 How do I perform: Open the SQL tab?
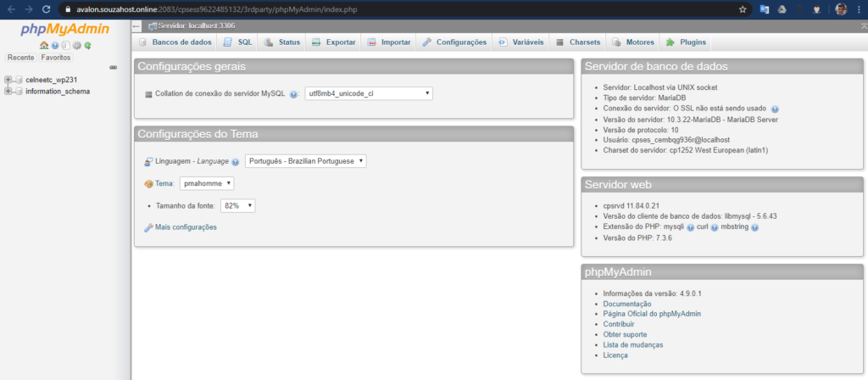coord(238,42)
